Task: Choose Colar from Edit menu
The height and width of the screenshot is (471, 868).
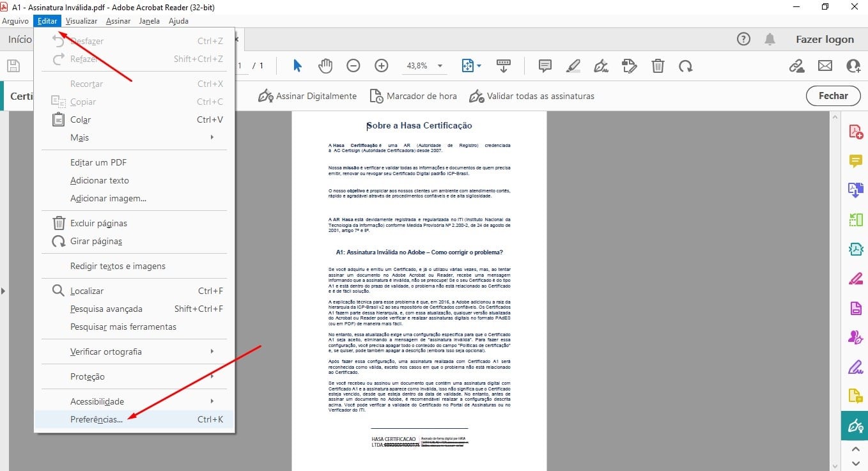Action: tap(134, 120)
